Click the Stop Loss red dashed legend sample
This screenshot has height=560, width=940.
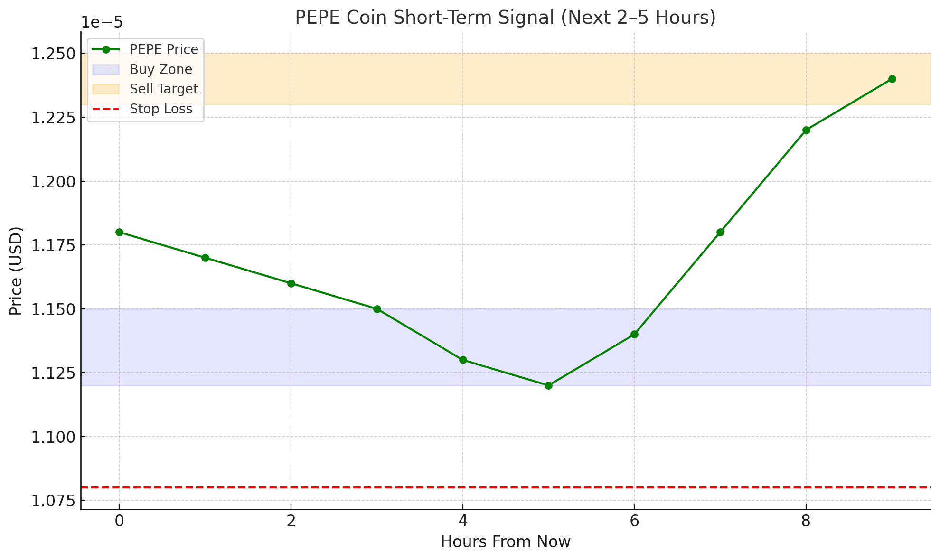pyautogui.click(x=106, y=109)
